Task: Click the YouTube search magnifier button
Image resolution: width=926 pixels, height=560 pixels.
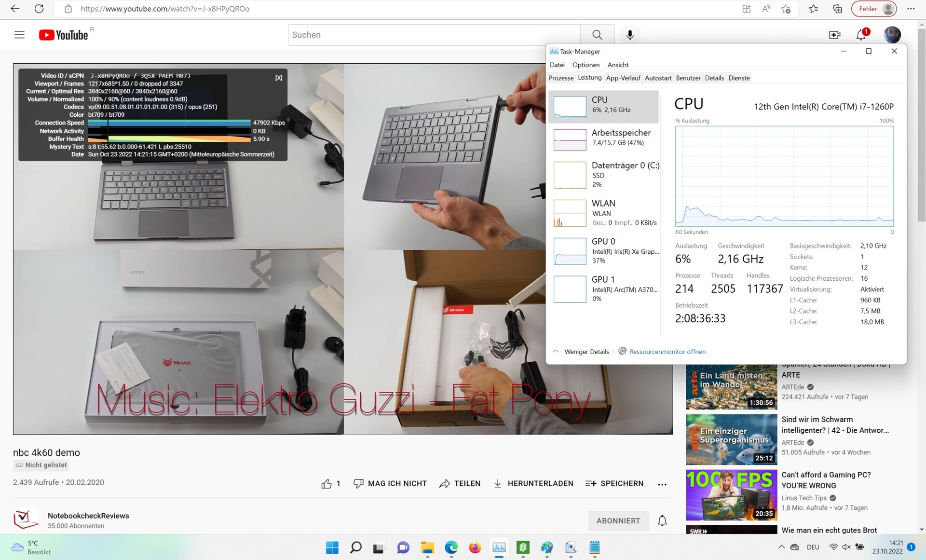Action: click(x=597, y=35)
